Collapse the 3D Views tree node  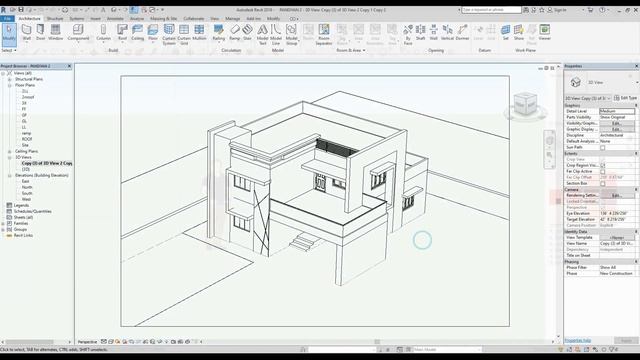pyautogui.click(x=9, y=157)
